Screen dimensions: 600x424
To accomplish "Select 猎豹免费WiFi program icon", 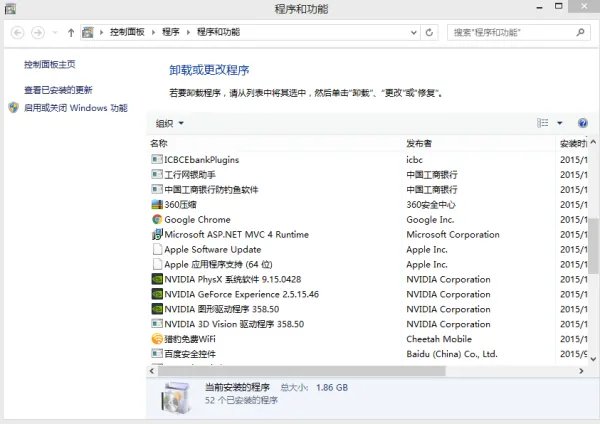I will [157, 339].
